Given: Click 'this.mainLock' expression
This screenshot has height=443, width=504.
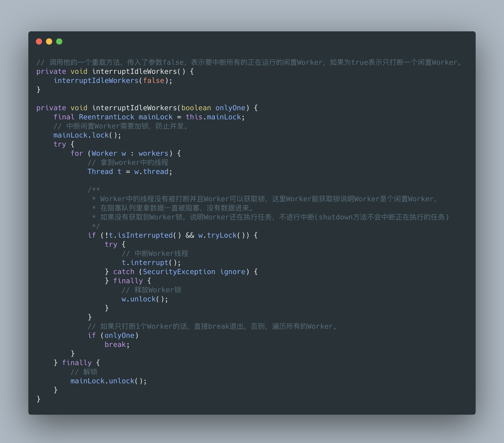Looking at the screenshot, I should pyautogui.click(x=213, y=117).
